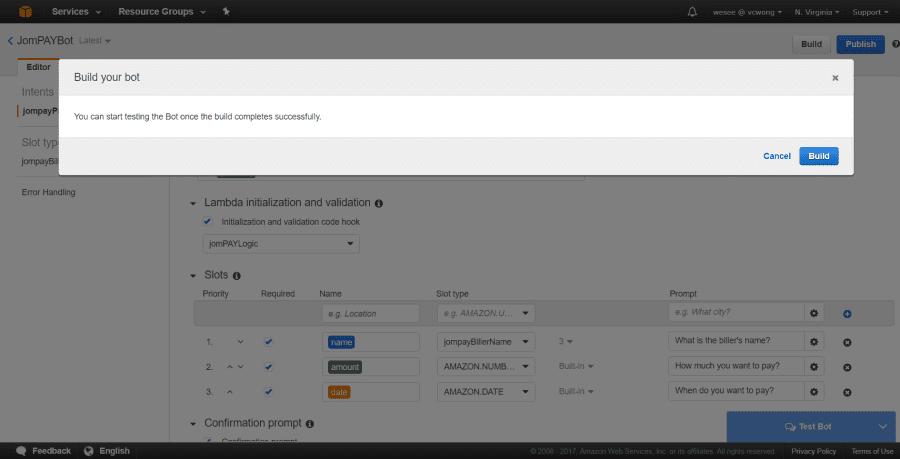Toggle Initialization and validation code hook checkbox
The height and width of the screenshot is (459, 900).
point(208,221)
